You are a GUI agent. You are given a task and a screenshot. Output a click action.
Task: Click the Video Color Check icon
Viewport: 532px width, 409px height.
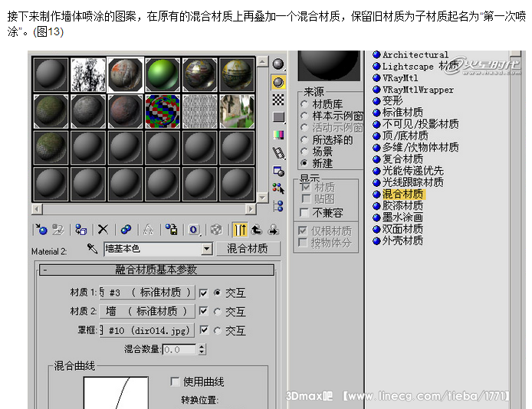pyautogui.click(x=278, y=135)
